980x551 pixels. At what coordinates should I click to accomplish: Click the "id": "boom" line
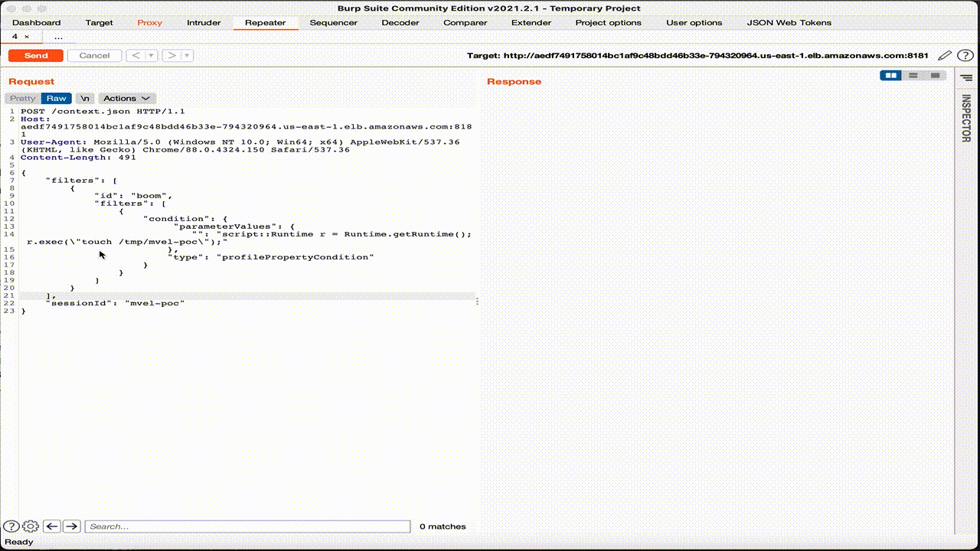[134, 196]
